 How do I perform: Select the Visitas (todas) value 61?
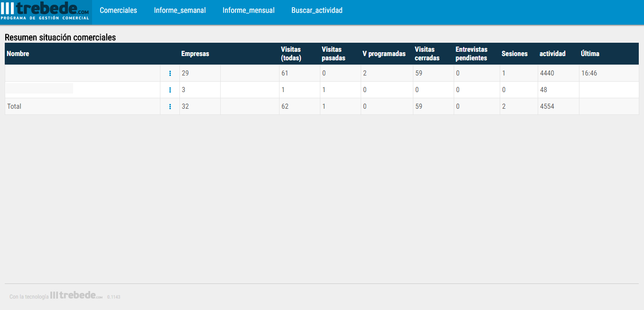(x=285, y=73)
